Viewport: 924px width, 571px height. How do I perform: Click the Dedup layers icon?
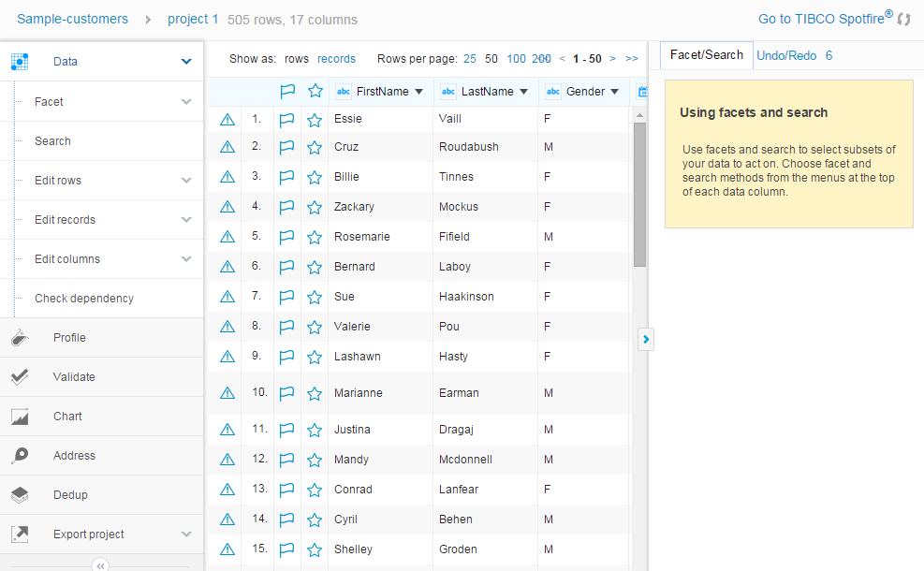point(21,495)
